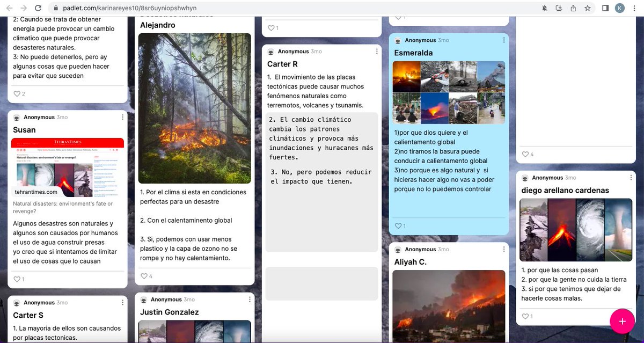Click the install app icon in address bar

(559, 8)
